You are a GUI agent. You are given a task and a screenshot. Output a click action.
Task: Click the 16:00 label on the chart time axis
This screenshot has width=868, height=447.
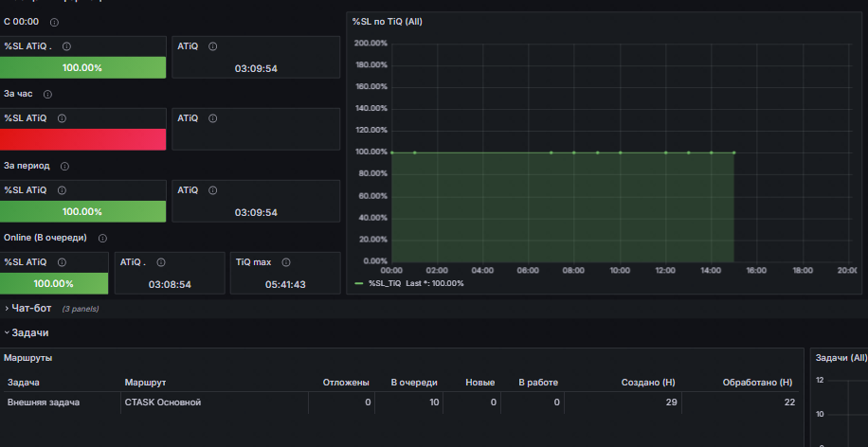click(756, 271)
